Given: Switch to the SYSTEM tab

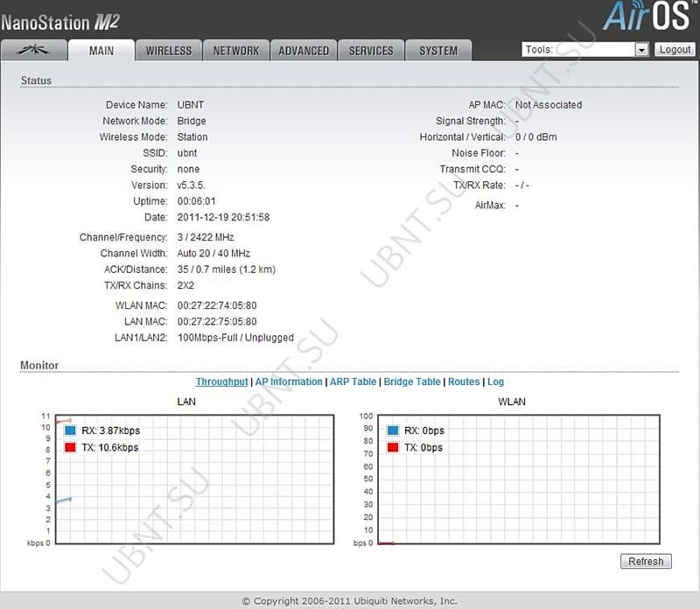Looking at the screenshot, I should coord(438,51).
